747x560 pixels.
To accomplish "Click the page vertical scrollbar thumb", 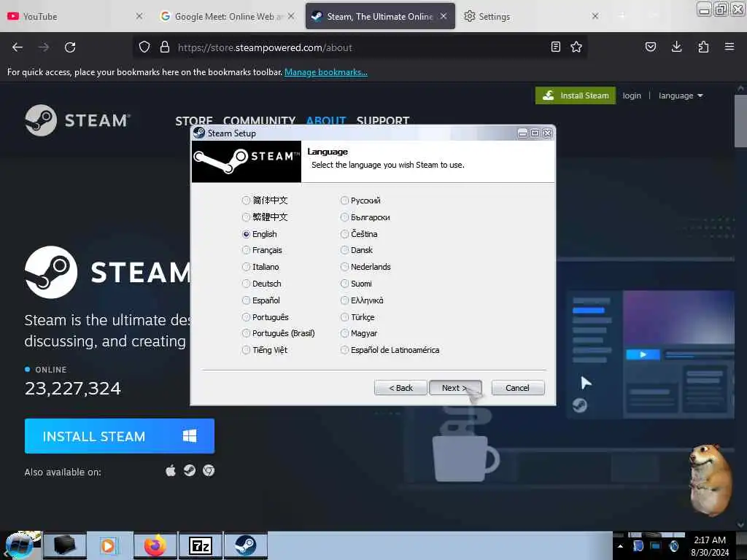I will click(x=740, y=121).
